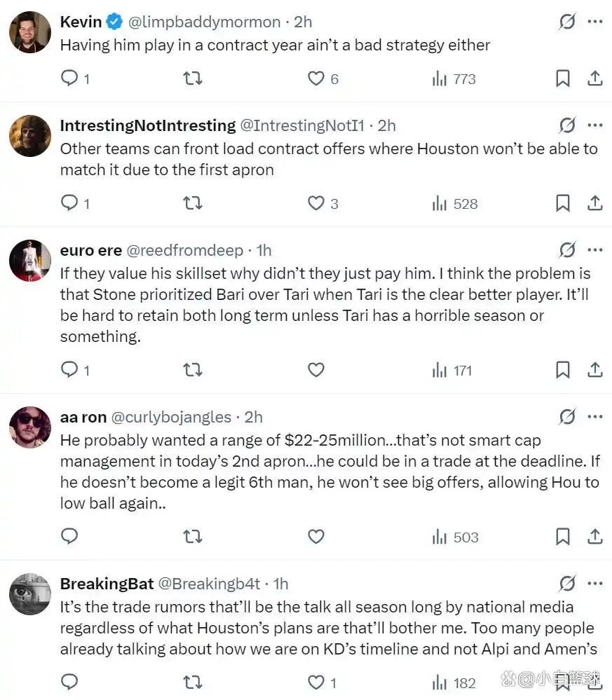
Task: Open more options on aa ron's tweet
Action: (x=594, y=417)
